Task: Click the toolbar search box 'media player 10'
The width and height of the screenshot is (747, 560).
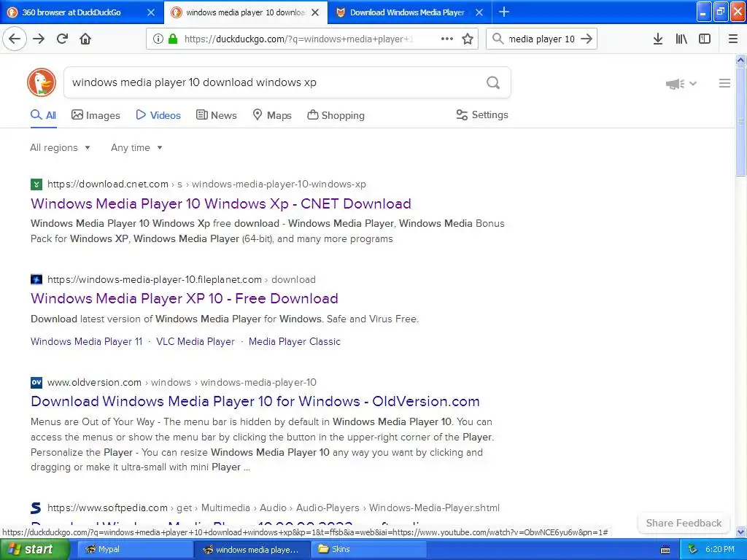Action: point(542,39)
